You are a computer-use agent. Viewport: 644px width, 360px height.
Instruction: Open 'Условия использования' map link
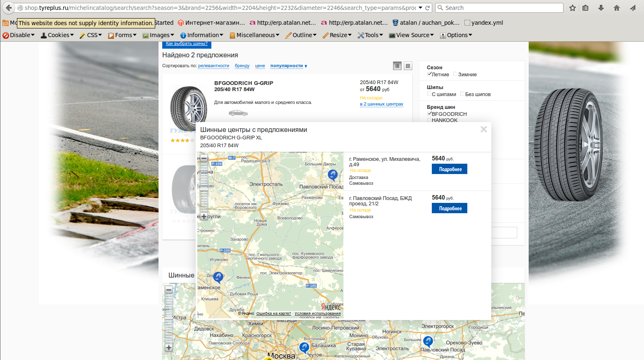(x=318, y=313)
